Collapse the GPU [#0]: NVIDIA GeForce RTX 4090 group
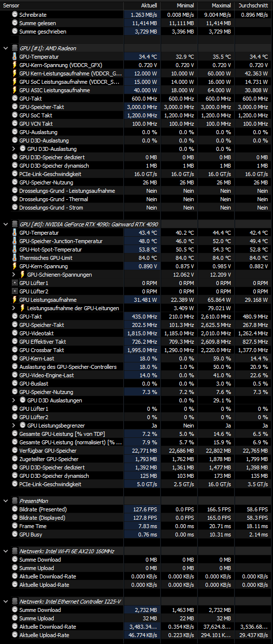The image size is (273, 644). pyautogui.click(x=6, y=224)
